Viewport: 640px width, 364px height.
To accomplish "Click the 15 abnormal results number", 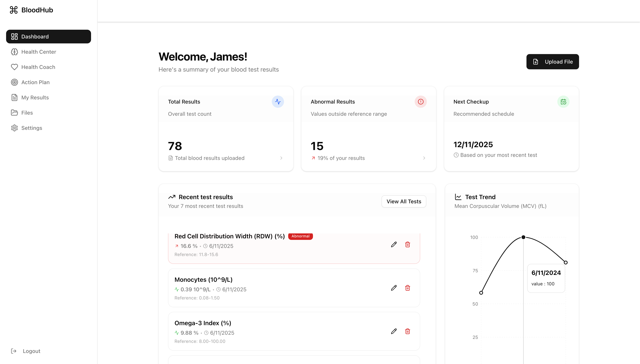I will pyautogui.click(x=317, y=146).
